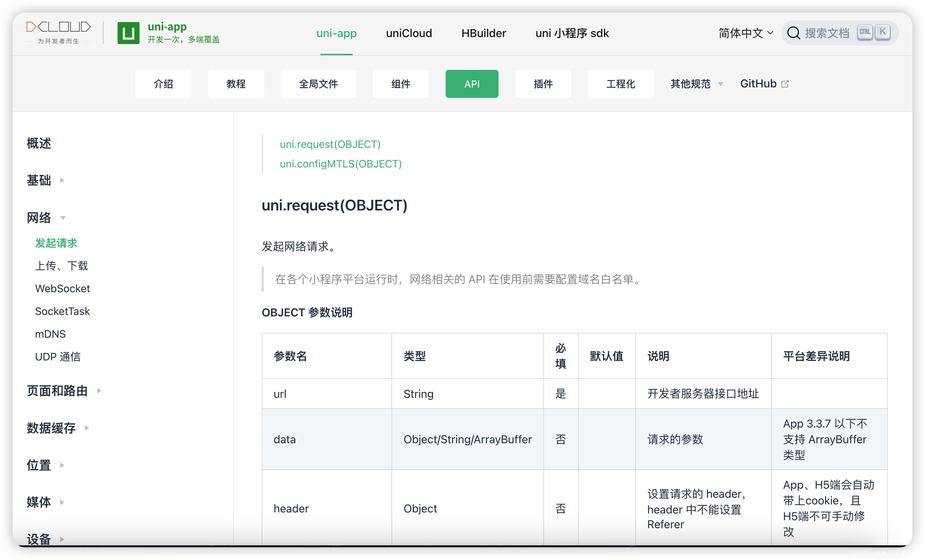Select SocketTask in the sidebar
The height and width of the screenshot is (560, 925).
(62, 311)
